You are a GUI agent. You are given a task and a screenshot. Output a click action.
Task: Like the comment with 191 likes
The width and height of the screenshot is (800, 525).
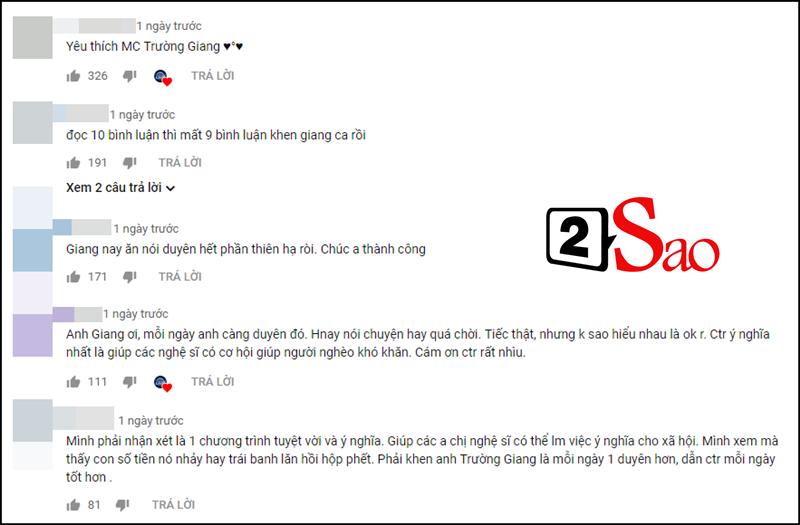(73, 163)
